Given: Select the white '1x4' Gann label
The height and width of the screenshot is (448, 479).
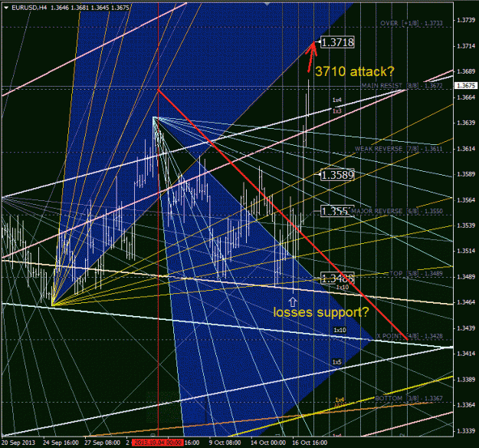Looking at the screenshot, I should [x=337, y=100].
